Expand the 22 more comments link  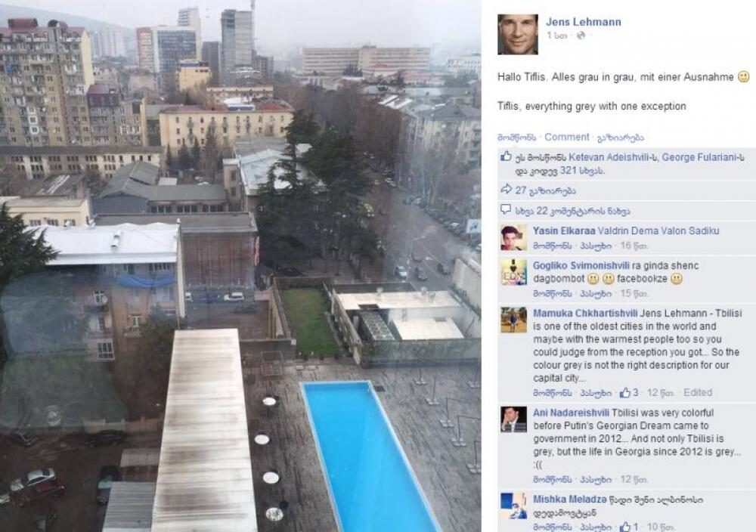click(x=572, y=211)
